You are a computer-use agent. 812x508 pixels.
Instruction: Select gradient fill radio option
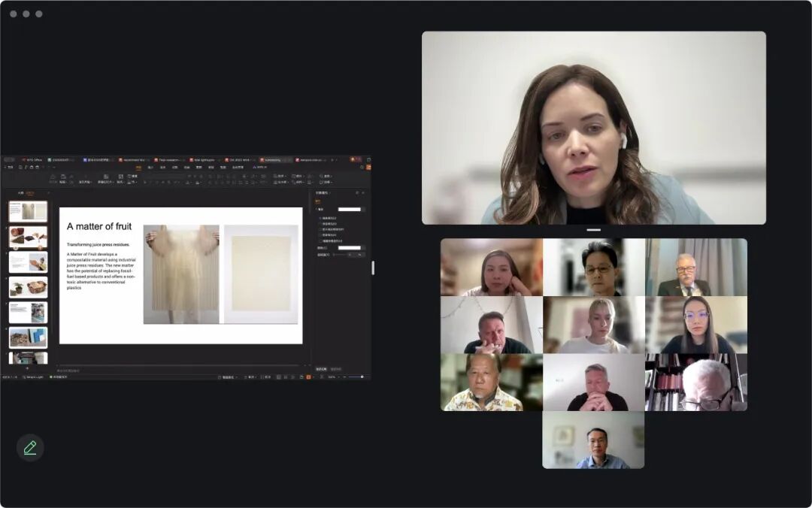coord(320,224)
